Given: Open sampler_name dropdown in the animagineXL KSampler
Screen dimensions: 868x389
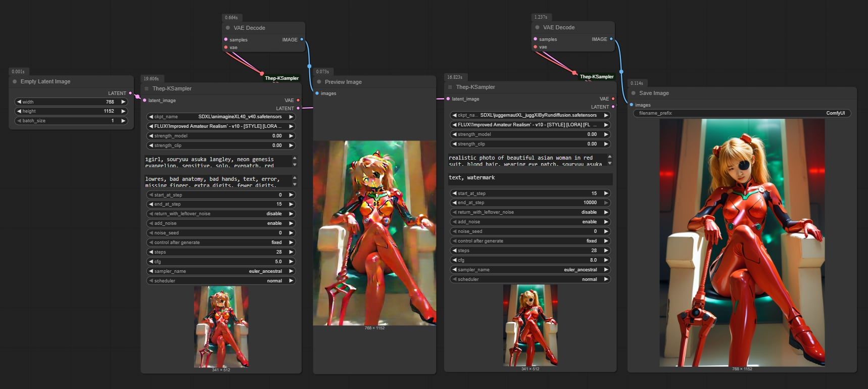Looking at the screenshot, I should coord(221,271).
